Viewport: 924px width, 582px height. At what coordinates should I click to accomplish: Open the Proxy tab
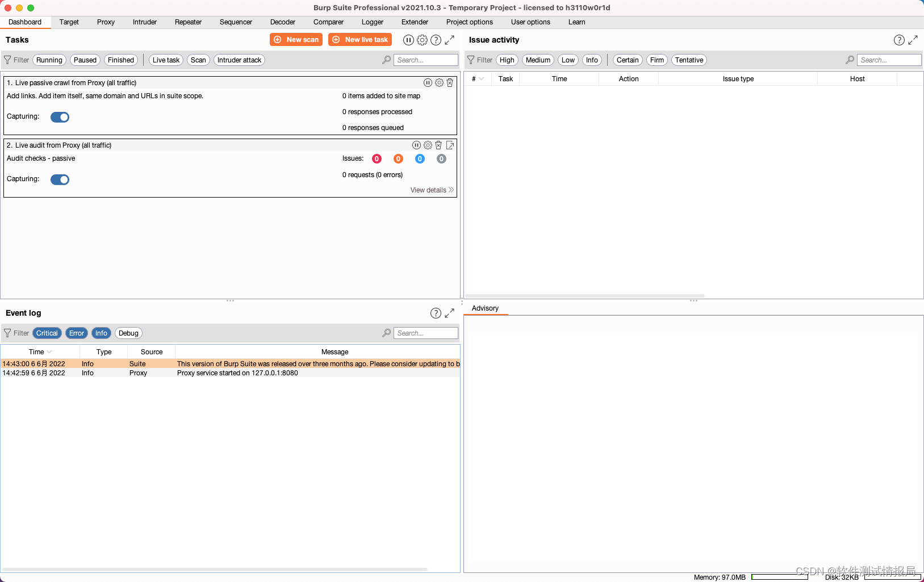pos(106,22)
